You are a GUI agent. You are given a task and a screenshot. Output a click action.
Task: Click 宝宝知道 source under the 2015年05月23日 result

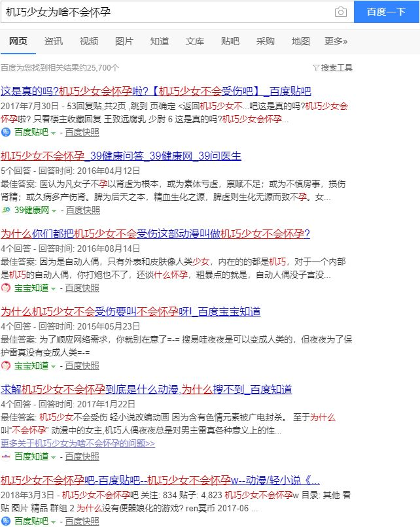pos(31,365)
